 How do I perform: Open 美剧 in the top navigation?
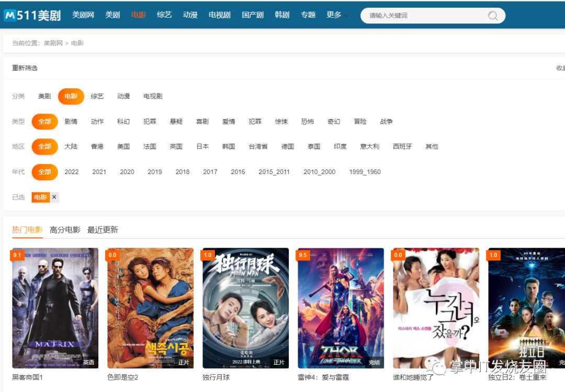112,15
